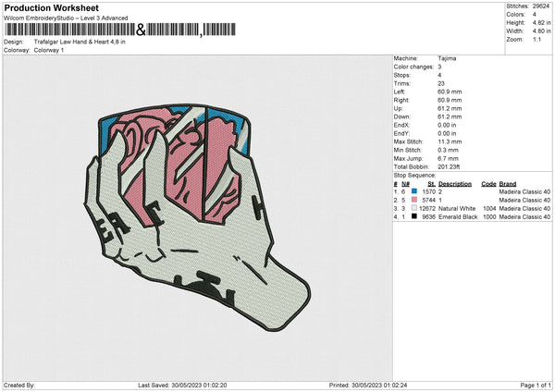Click the 'Description' column header
This screenshot has width=555, height=392.
(455, 184)
